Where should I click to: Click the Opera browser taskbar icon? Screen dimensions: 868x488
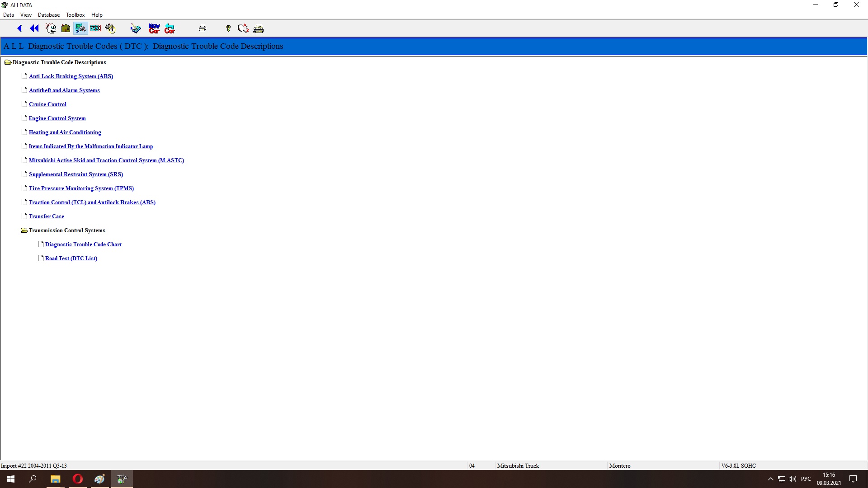click(78, 479)
